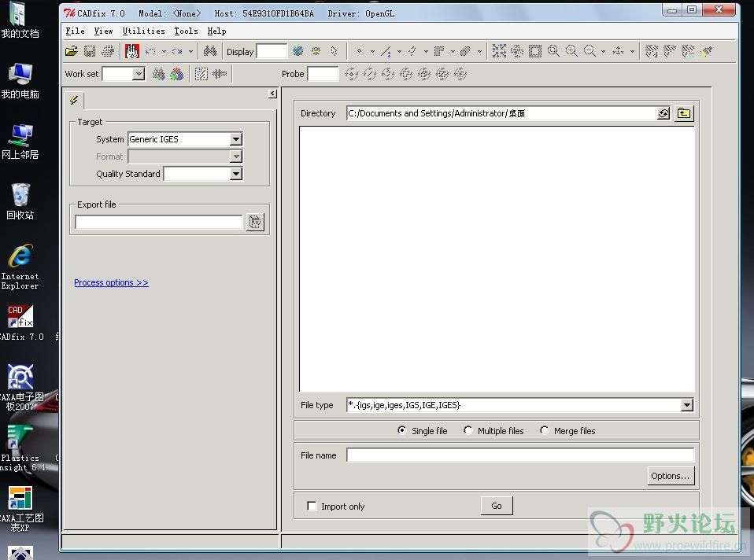Viewport: 754px width, 560px height.
Task: Open the lightning bolt tab
Action: point(74,100)
